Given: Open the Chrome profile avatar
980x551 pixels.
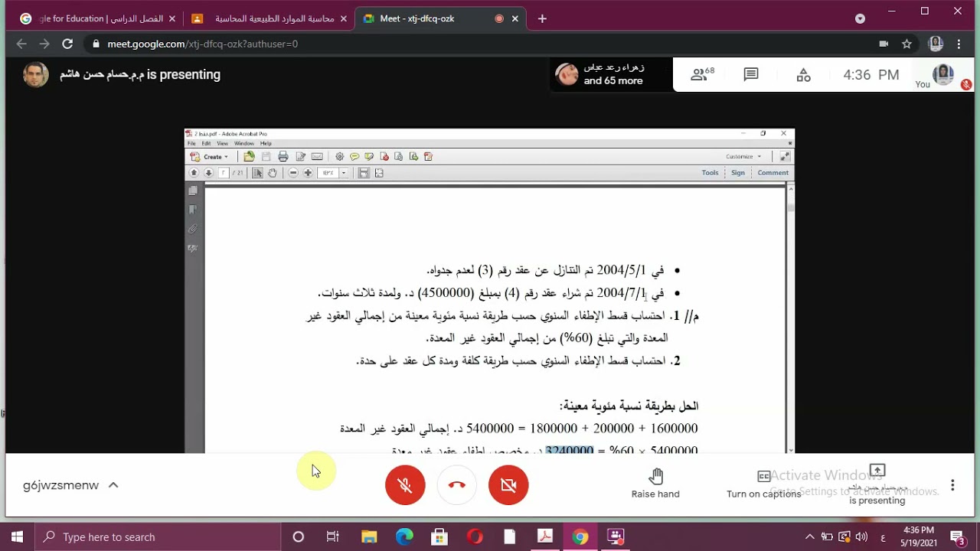Looking at the screenshot, I should (x=935, y=44).
